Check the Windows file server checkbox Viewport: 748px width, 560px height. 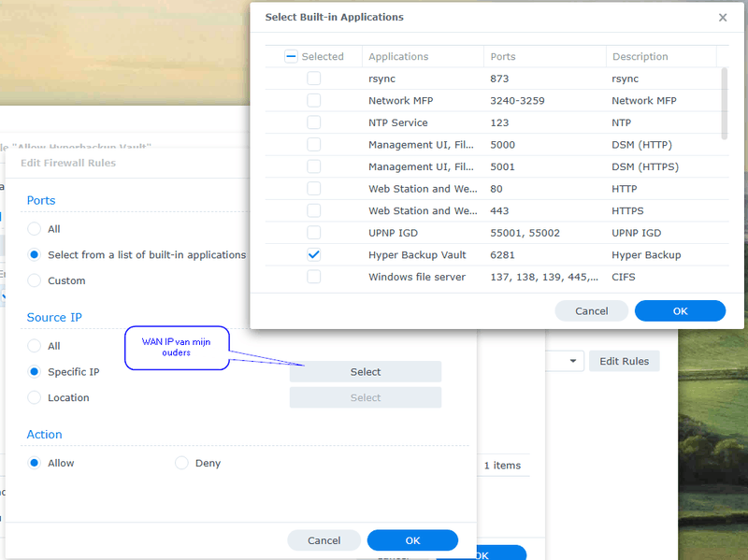[313, 277]
